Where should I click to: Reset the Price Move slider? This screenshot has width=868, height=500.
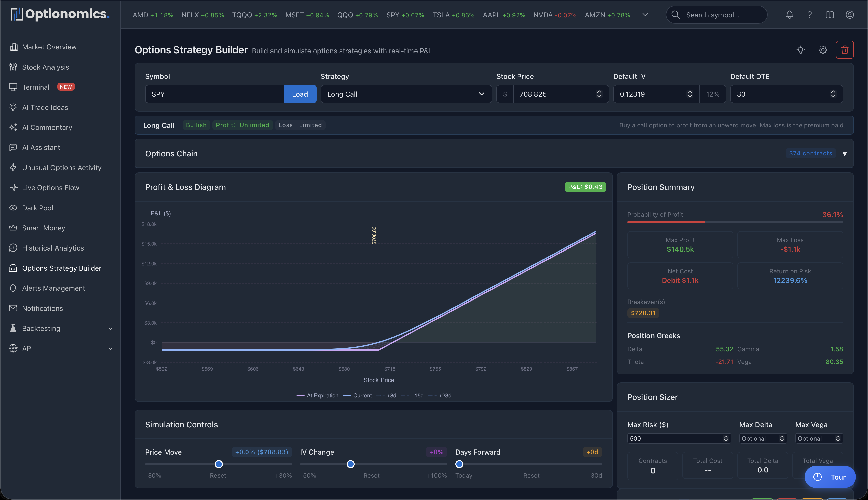[218, 475]
